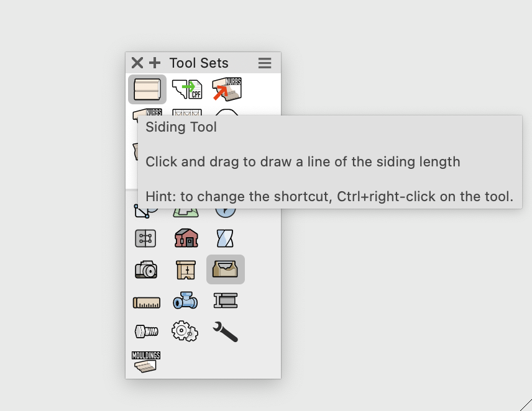
Task: Open the Mouldings tool set
Action: click(x=146, y=362)
